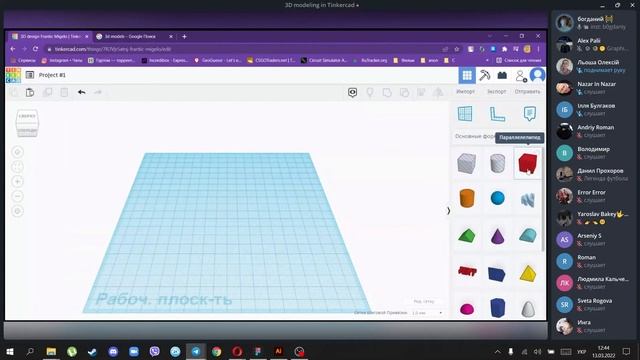
Task: Click the Duplicate toolbar icon
Action: [x=47, y=92]
